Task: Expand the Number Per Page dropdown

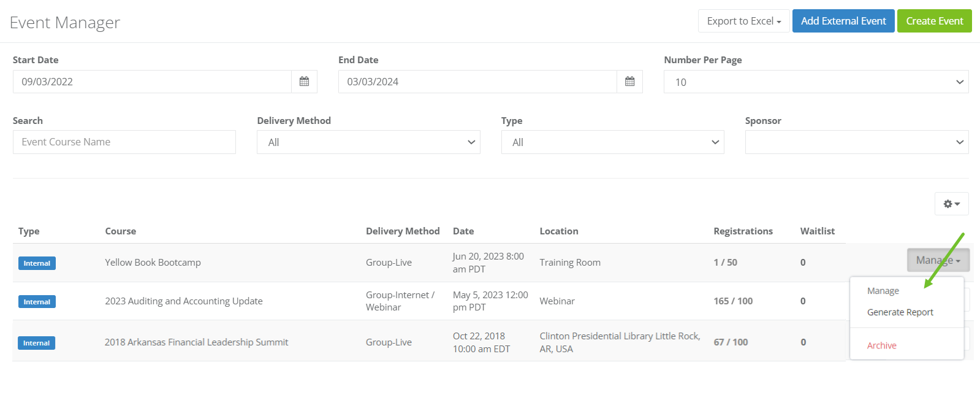Action: click(x=816, y=82)
